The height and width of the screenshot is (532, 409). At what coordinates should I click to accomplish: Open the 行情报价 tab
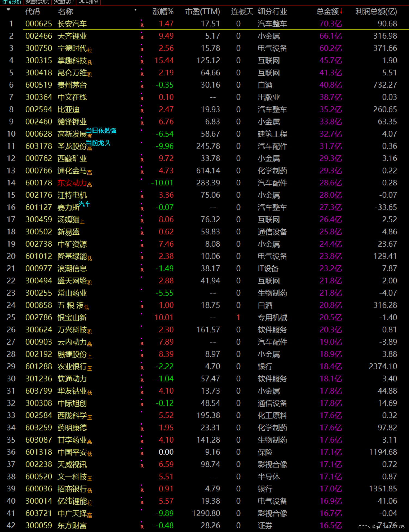point(12,2)
